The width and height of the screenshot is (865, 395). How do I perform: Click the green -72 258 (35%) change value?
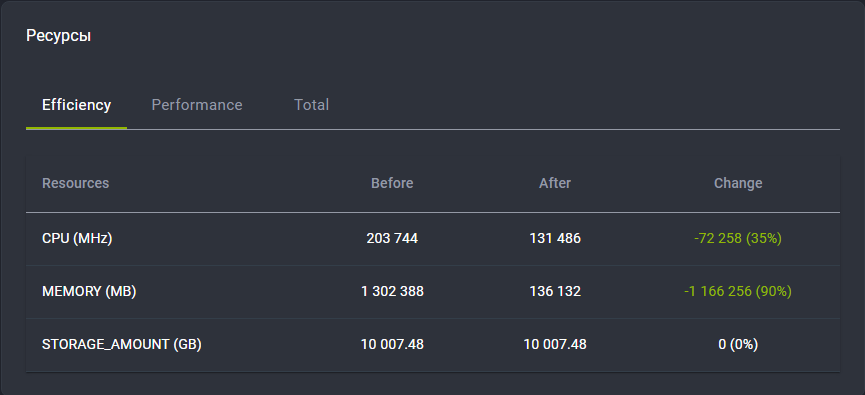738,239
